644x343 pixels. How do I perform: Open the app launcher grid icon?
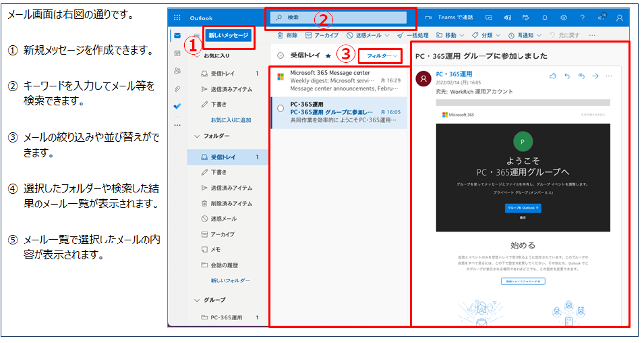point(177,18)
